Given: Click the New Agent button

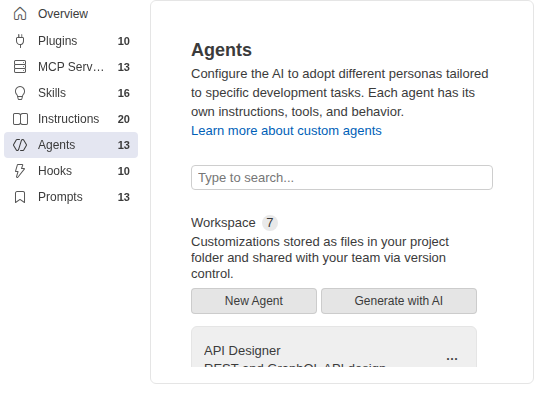Looking at the screenshot, I should click(254, 301).
